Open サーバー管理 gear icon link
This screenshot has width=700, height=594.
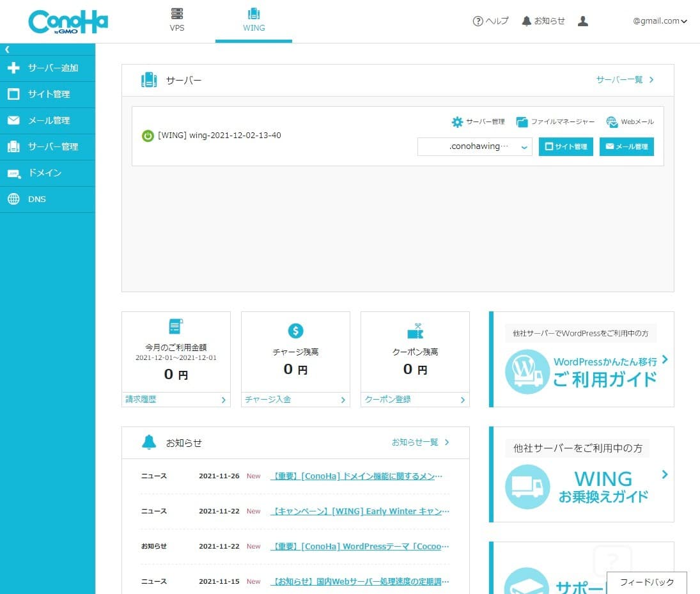click(478, 121)
